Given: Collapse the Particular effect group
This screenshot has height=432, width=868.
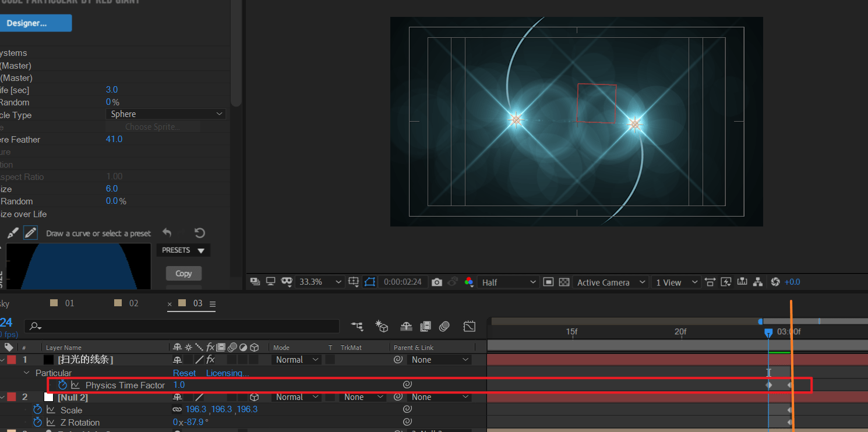Looking at the screenshot, I should tap(26, 373).
